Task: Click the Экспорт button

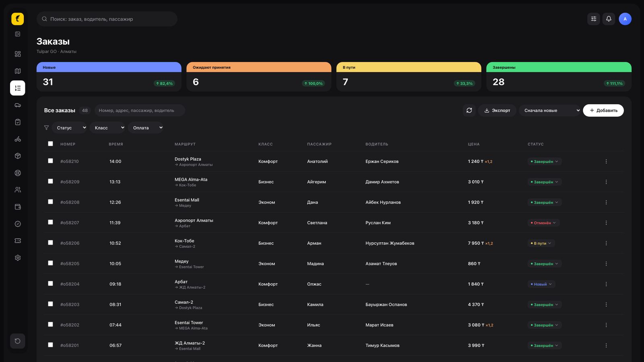Action: (x=497, y=110)
